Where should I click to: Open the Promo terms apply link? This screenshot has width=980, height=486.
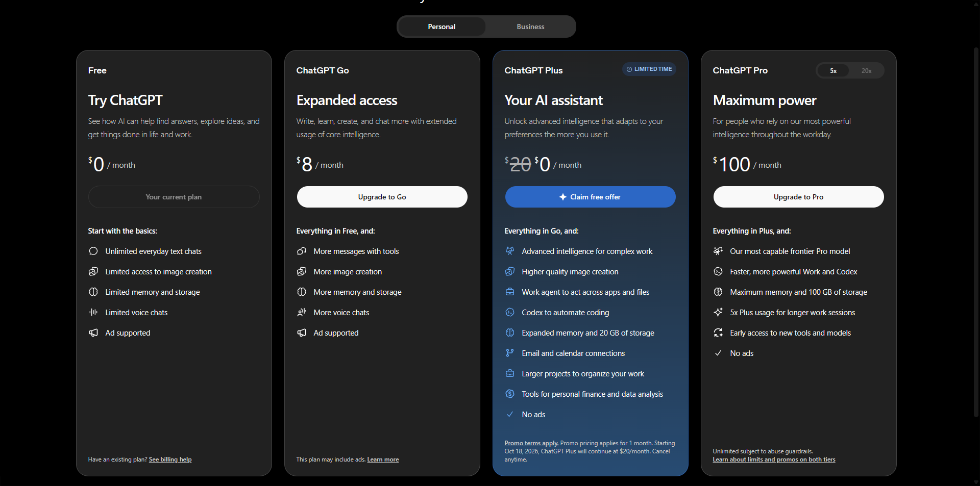coord(531,443)
